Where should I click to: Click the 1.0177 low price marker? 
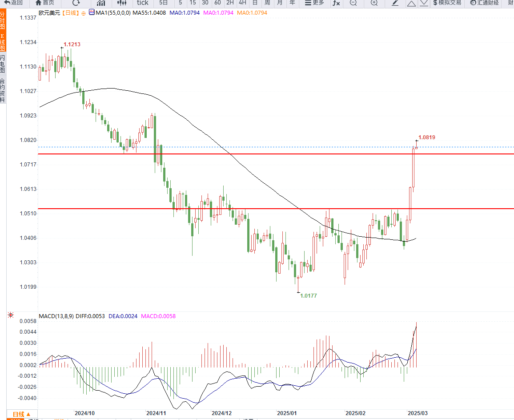pos(309,295)
